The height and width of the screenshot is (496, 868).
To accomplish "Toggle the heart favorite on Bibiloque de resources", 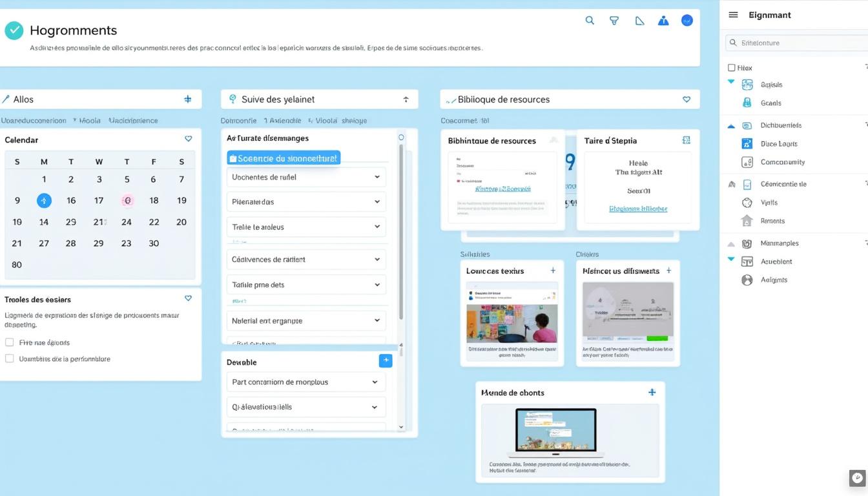I will click(687, 99).
